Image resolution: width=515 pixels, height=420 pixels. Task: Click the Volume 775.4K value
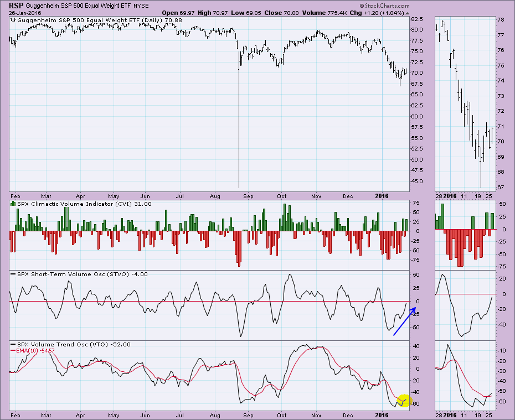click(x=325, y=13)
